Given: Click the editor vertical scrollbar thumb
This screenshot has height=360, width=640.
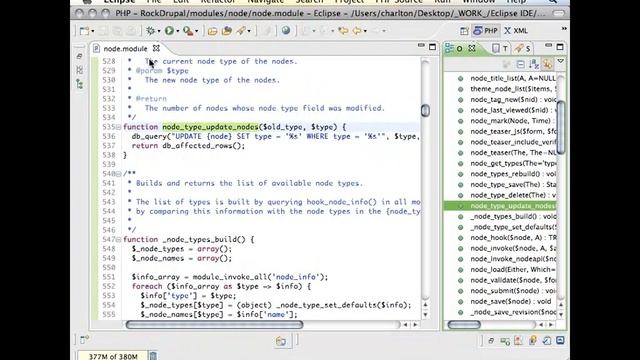Looking at the screenshot, I should pos(425,111).
